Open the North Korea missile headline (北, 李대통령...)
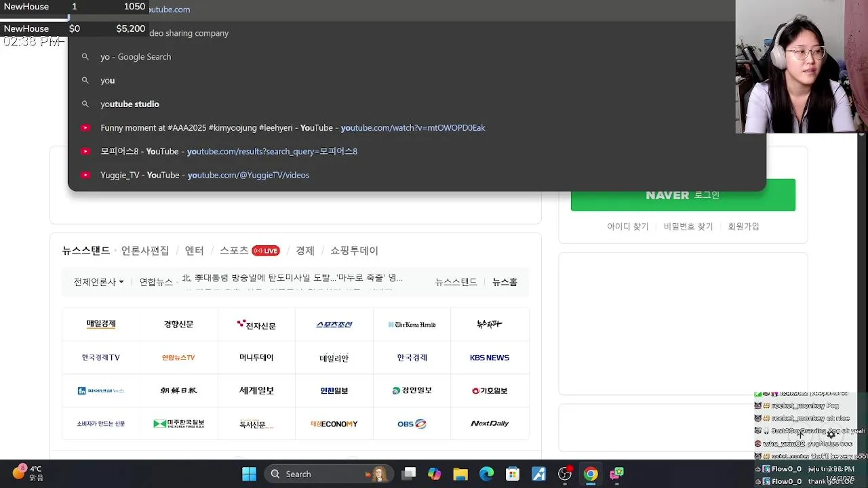The width and height of the screenshot is (868, 488). click(x=292, y=278)
